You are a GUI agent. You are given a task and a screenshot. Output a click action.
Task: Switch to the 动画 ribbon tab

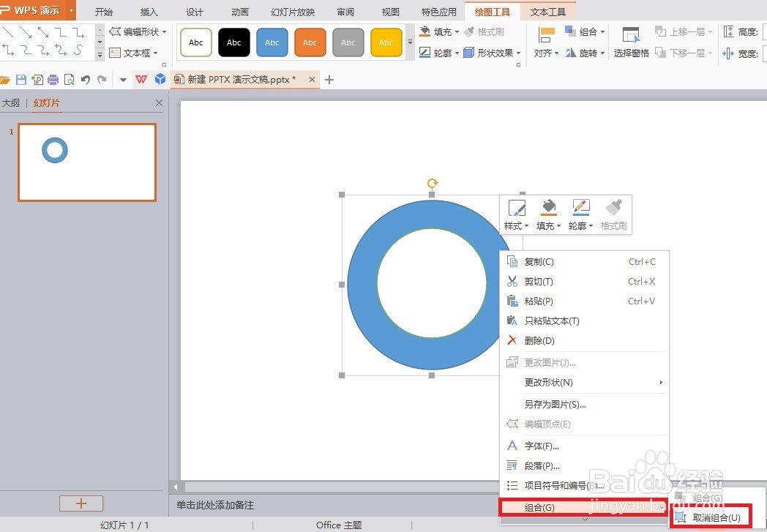pyautogui.click(x=240, y=12)
